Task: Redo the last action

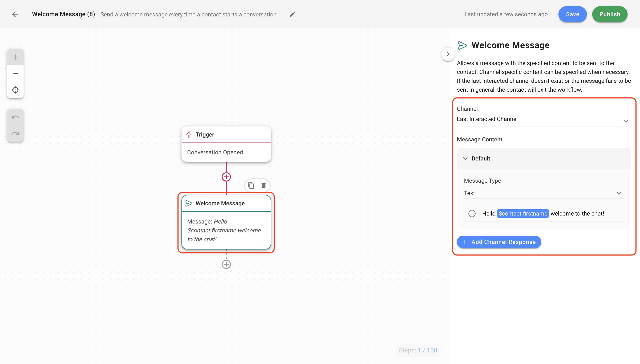Action: tap(15, 133)
